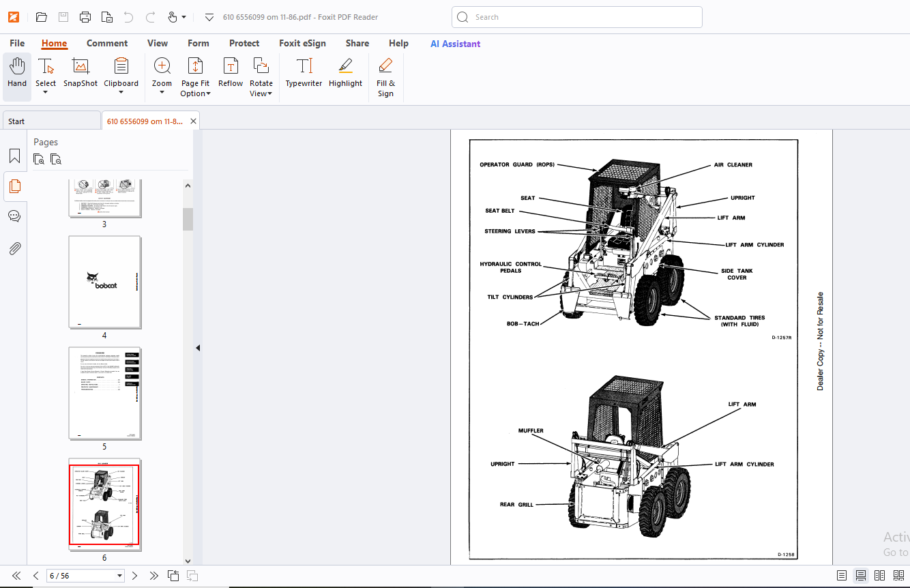Viewport: 910px width, 588px height.
Task: Click the Redo arrow icon
Action: pyautogui.click(x=151, y=17)
